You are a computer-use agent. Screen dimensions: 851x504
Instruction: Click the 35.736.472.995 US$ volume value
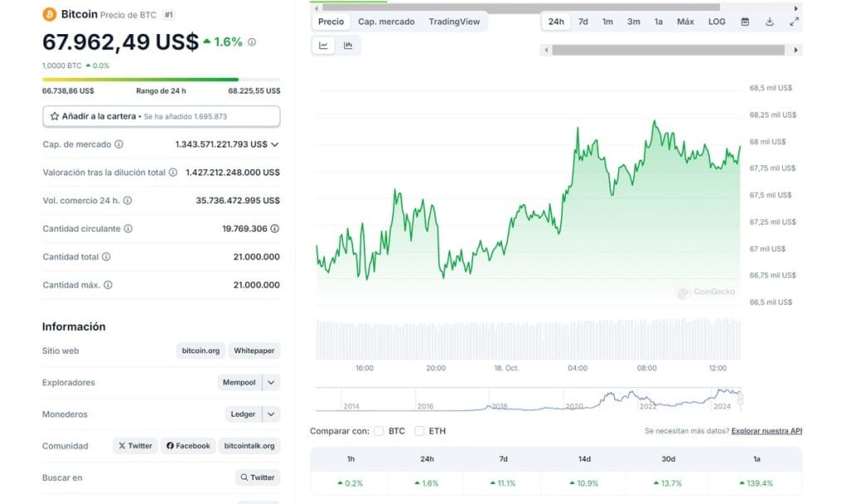pos(238,201)
